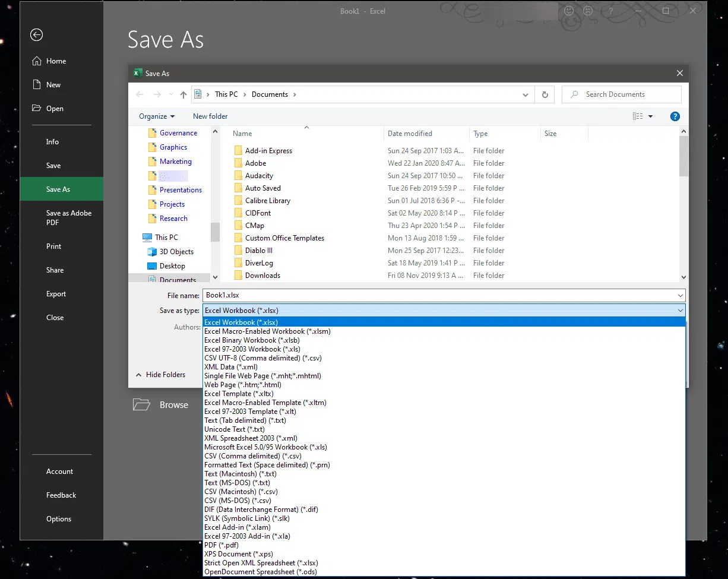Collapse the Save as type dropdown

pos(679,311)
